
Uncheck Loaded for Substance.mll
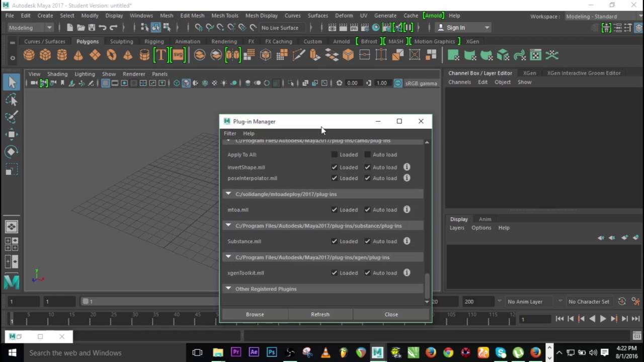coord(335,241)
